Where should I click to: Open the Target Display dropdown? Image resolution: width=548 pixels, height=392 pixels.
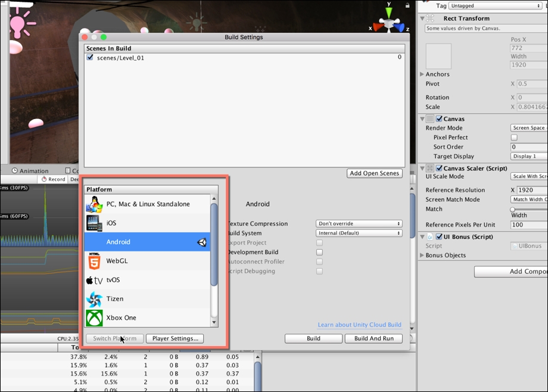pos(529,156)
